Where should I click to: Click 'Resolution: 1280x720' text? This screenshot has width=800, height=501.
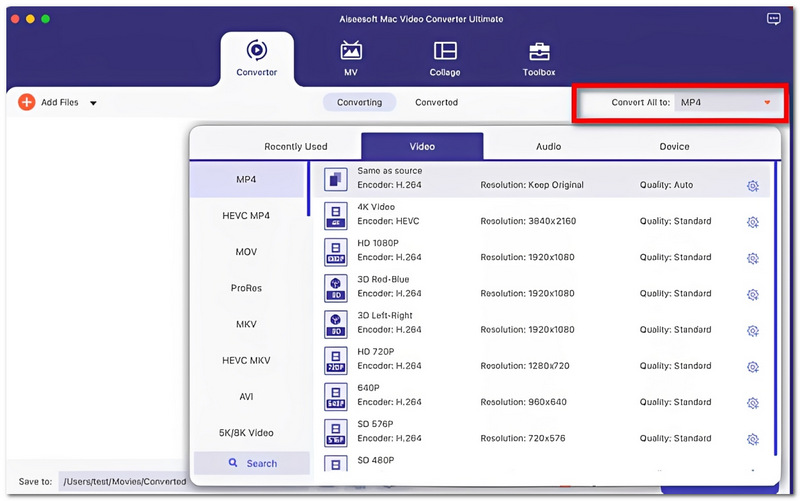tap(525, 366)
